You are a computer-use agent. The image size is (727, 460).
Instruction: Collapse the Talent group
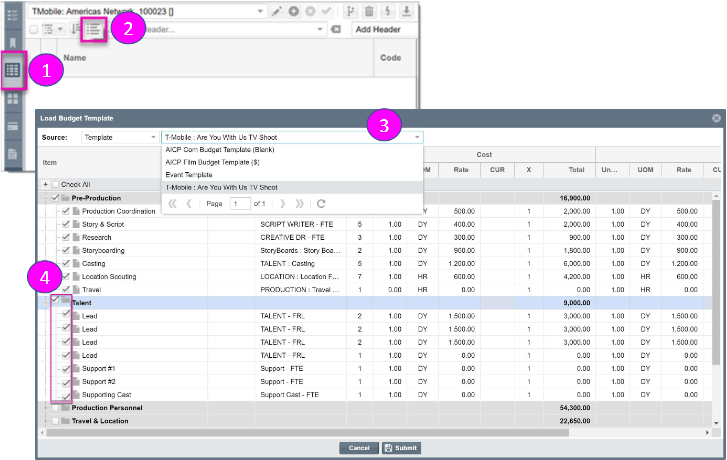[45, 302]
